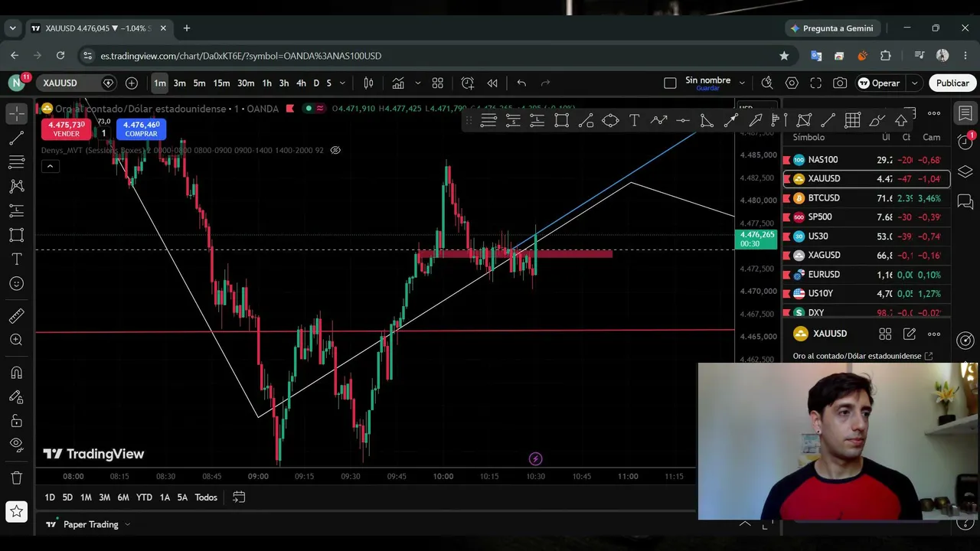980x551 pixels.
Task: Select the 30m timeframe
Action: pos(246,83)
